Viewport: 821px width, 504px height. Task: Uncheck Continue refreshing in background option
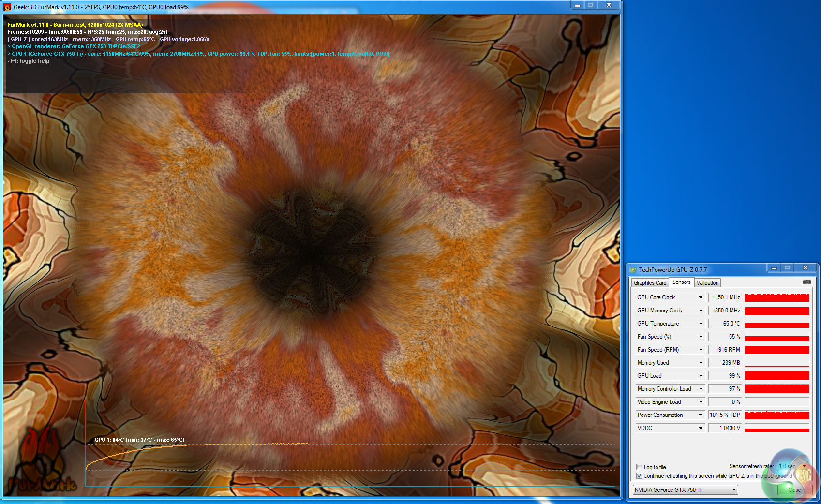[639, 476]
